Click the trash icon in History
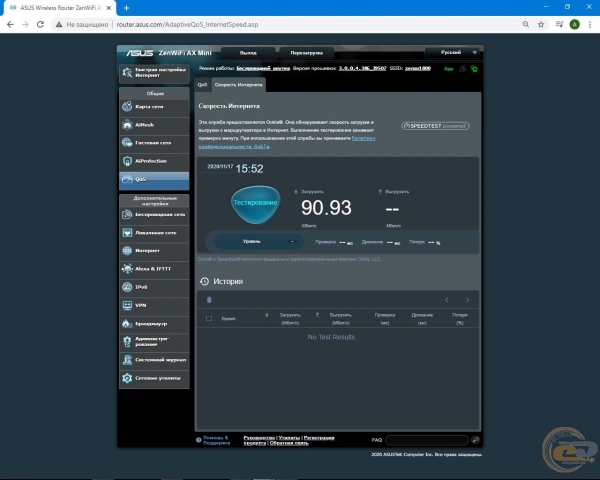This screenshot has height=480, width=600. click(209, 300)
